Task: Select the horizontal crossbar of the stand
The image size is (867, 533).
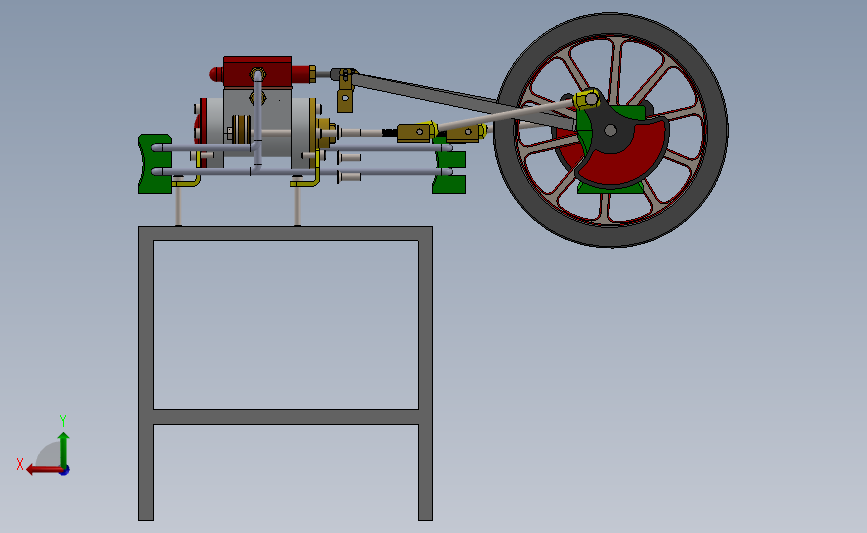Action: (286, 417)
